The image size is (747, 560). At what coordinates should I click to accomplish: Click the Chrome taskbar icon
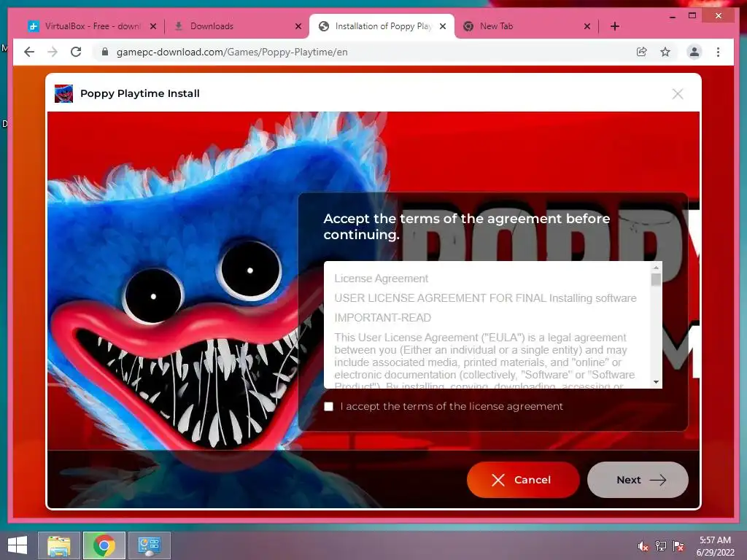pyautogui.click(x=104, y=545)
